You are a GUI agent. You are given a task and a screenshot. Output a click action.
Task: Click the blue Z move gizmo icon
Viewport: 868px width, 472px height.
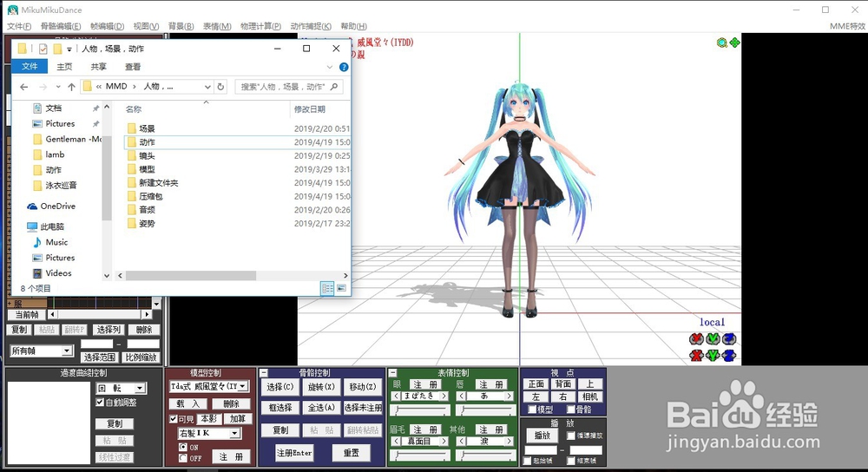(x=730, y=355)
